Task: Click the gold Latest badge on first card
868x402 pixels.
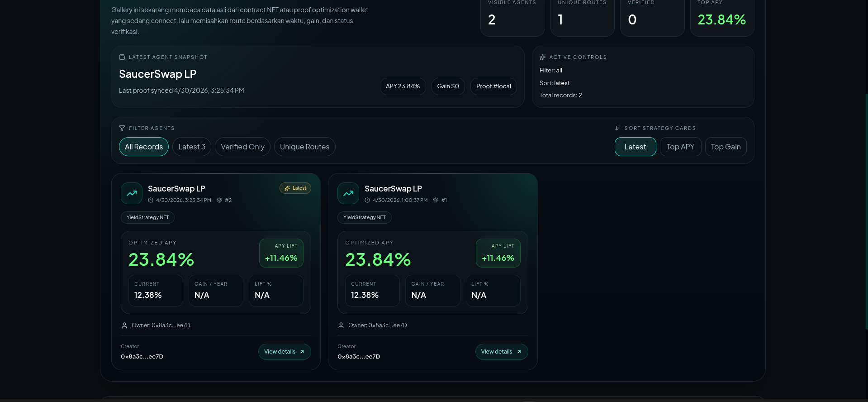Action: click(x=295, y=188)
